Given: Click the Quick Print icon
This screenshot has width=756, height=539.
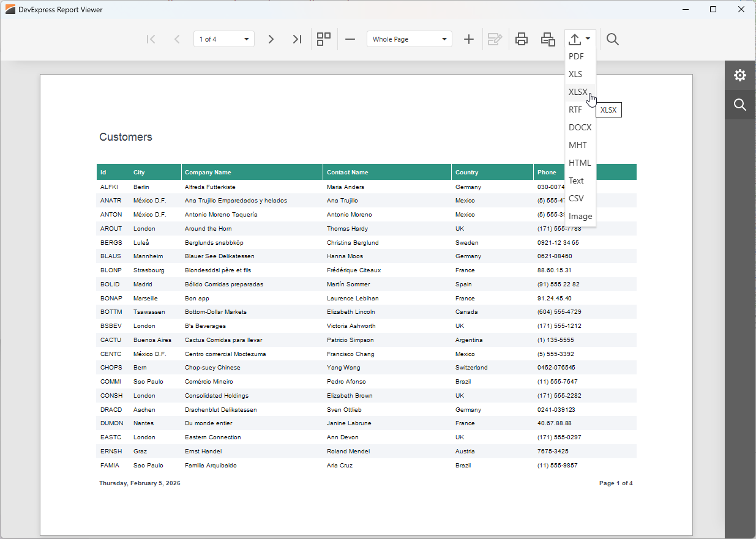Looking at the screenshot, I should [548, 39].
